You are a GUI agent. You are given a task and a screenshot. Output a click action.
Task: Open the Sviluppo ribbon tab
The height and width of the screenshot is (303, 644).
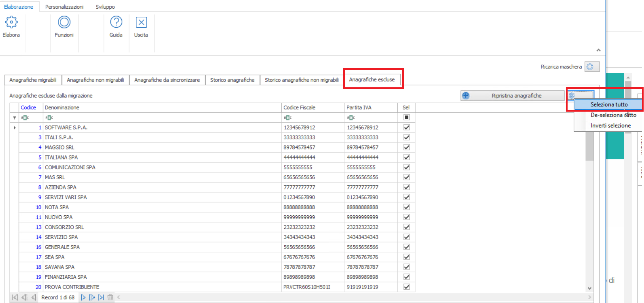pyautogui.click(x=105, y=7)
